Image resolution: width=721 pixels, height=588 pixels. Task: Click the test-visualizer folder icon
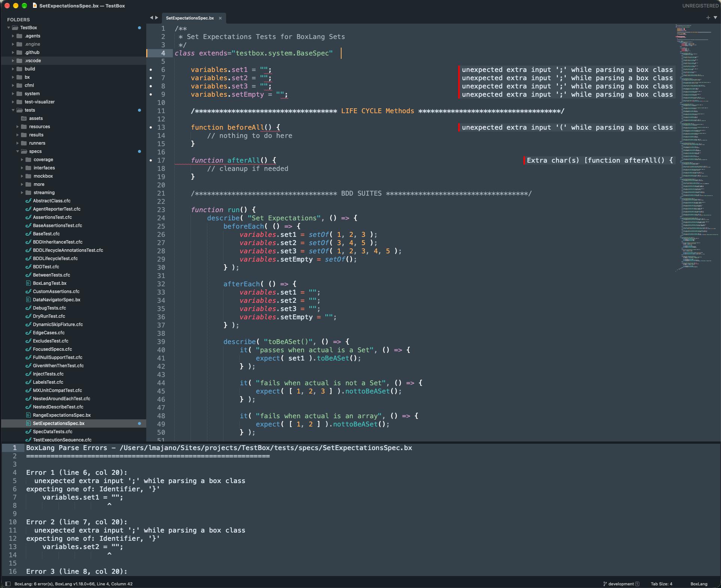click(x=19, y=102)
